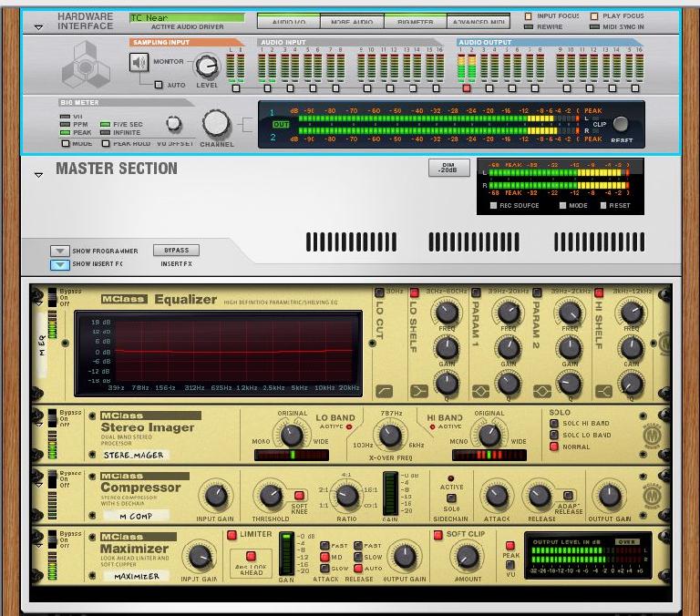The image size is (700, 616).
Task: Click the Big Meter Mode button
Action: (66, 143)
